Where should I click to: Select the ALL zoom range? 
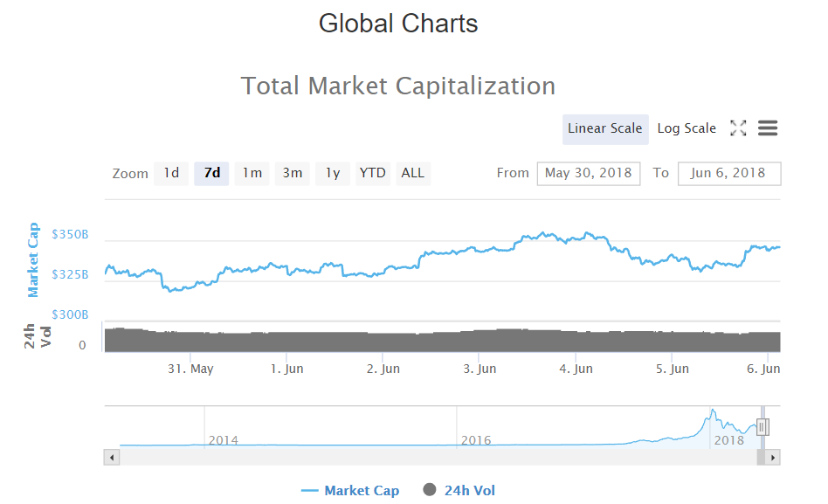tap(412, 173)
